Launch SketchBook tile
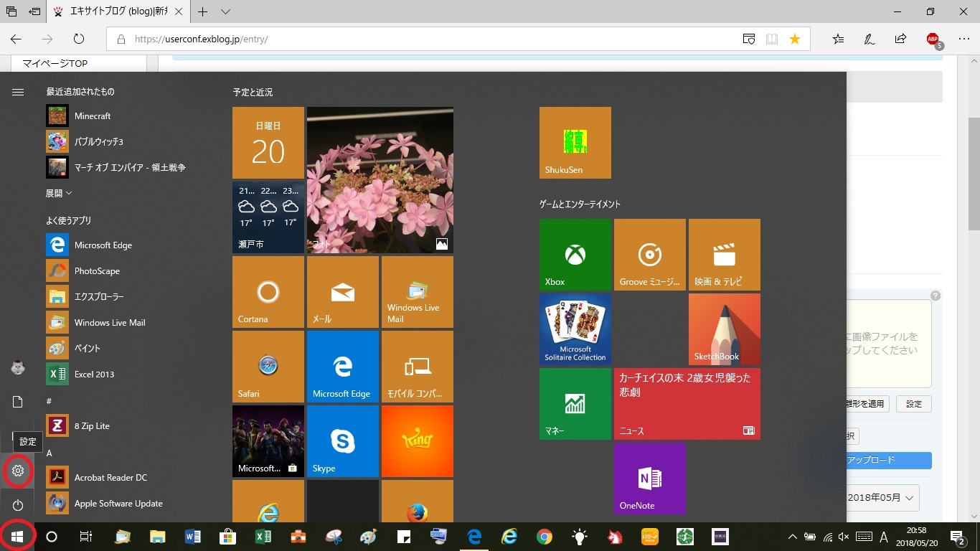The image size is (980, 551). [725, 329]
